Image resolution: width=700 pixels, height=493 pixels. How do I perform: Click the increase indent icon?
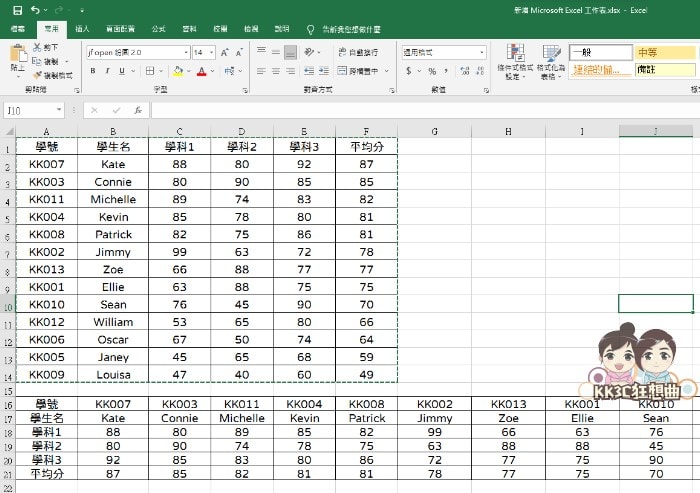[324, 71]
